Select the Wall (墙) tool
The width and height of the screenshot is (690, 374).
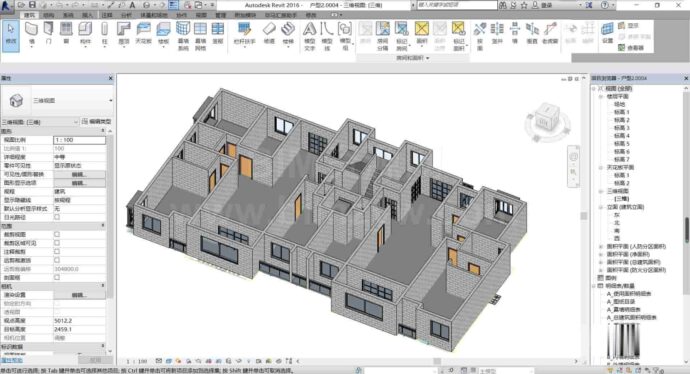point(31,34)
